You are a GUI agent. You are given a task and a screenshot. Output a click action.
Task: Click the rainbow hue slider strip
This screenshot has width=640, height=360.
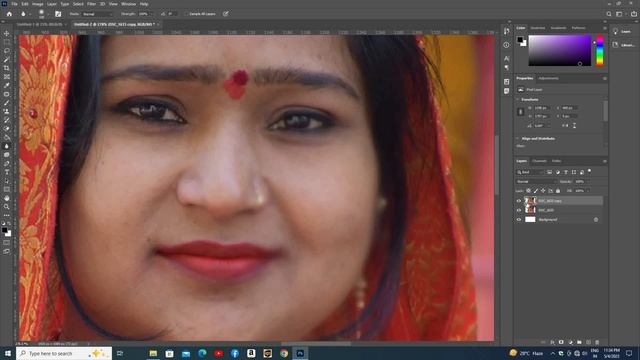[x=600, y=51]
